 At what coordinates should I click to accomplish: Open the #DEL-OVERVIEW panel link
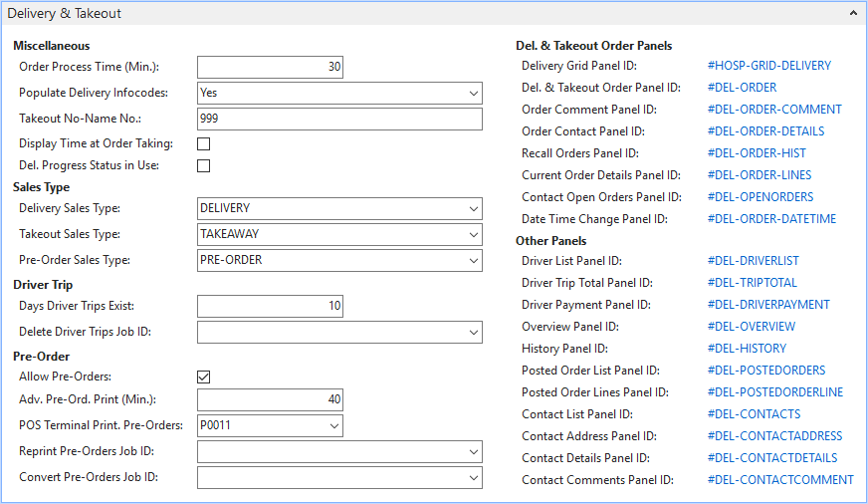point(752,327)
